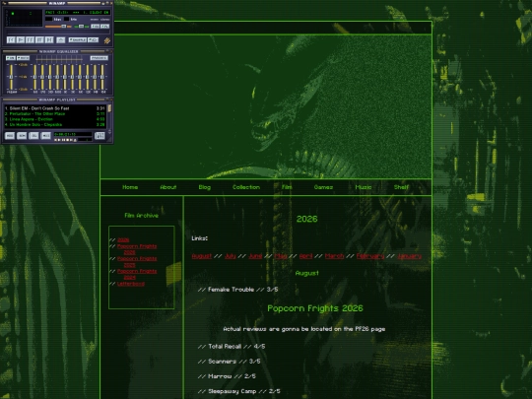Open the Shelf nav item
Screen dimensions: 532x399
401,187
